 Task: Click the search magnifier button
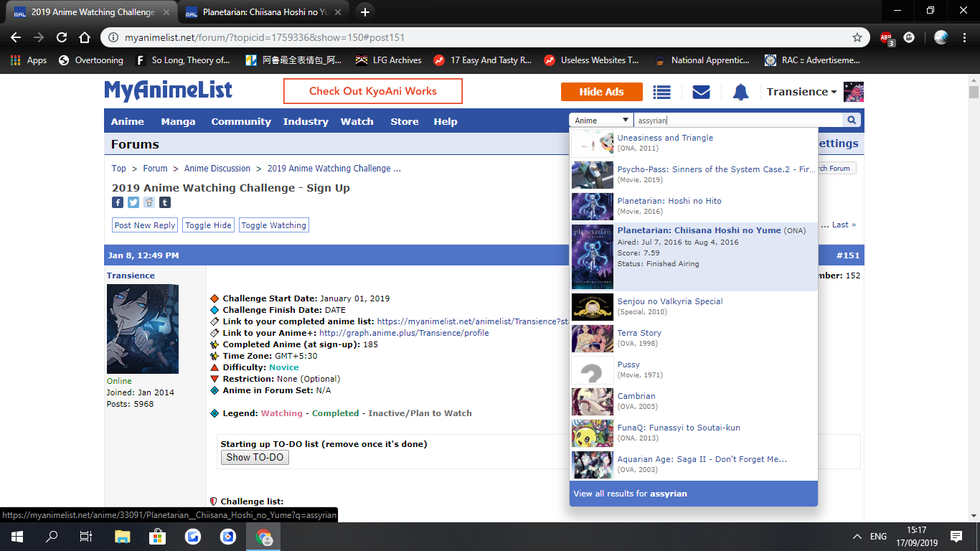(852, 121)
